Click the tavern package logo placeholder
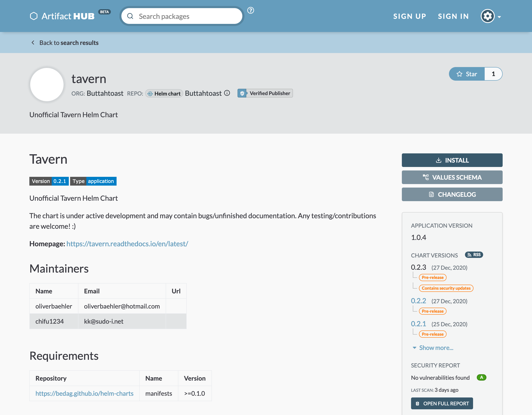Image resolution: width=532 pixels, height=415 pixels. click(x=47, y=85)
